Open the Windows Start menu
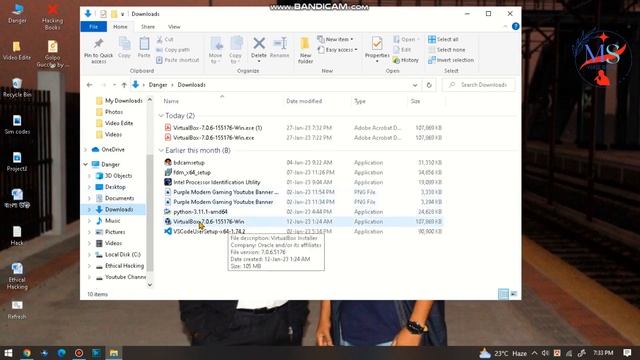The height and width of the screenshot is (360, 640). (8, 353)
